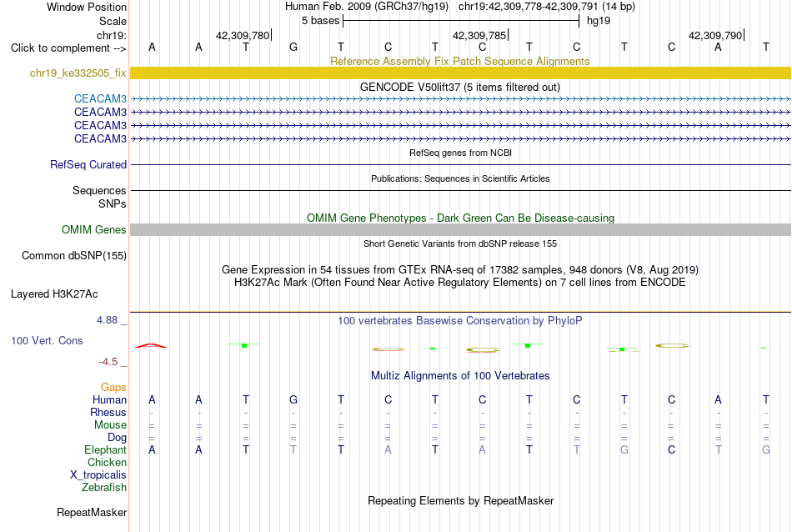Click '100 vertebrates Basewise Conservation by PhyloP' title
The height and width of the screenshot is (532, 792).
pyautogui.click(x=460, y=321)
